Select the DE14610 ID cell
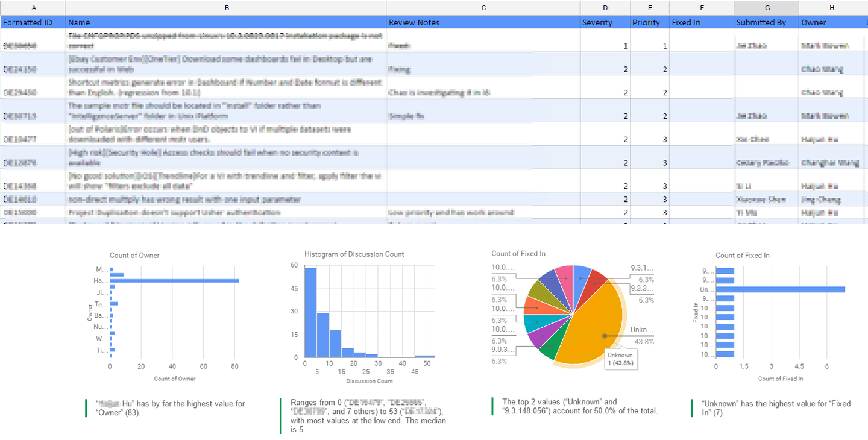This screenshot has height=440, width=868. [33, 199]
